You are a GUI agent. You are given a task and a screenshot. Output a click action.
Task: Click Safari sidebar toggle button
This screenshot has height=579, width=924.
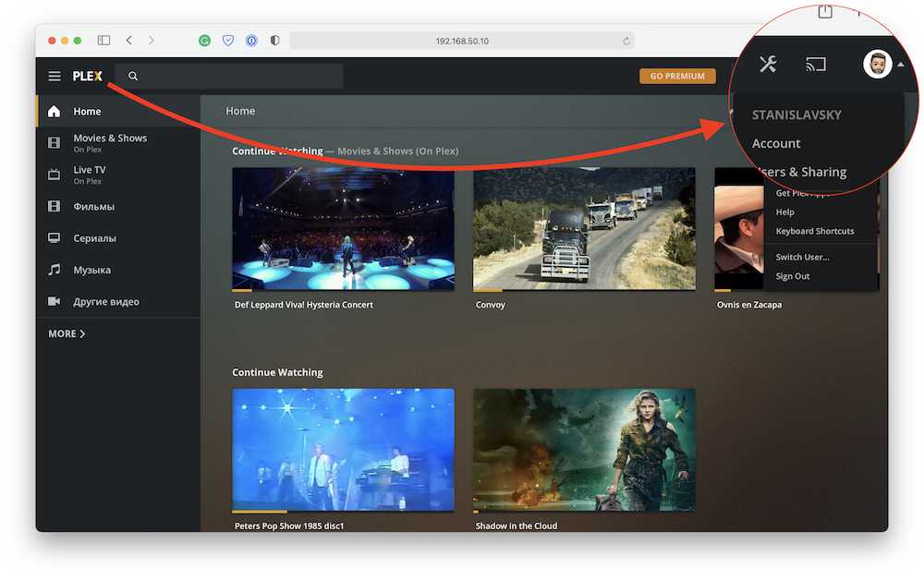tap(103, 41)
